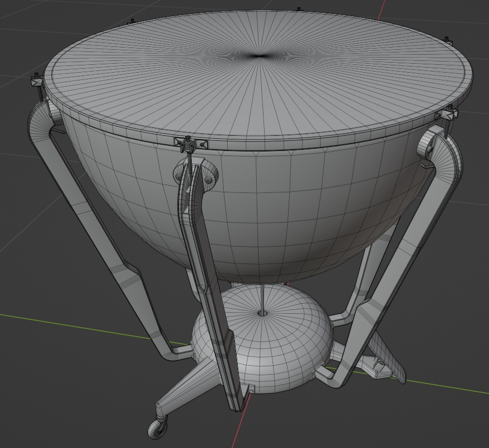489x448 pixels.
Task: Select the foot pedal on the right side
Action: click(388, 359)
